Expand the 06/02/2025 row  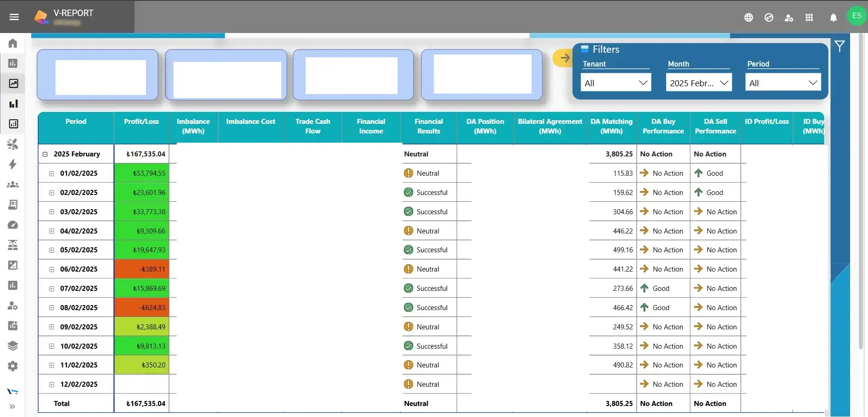[51, 270]
